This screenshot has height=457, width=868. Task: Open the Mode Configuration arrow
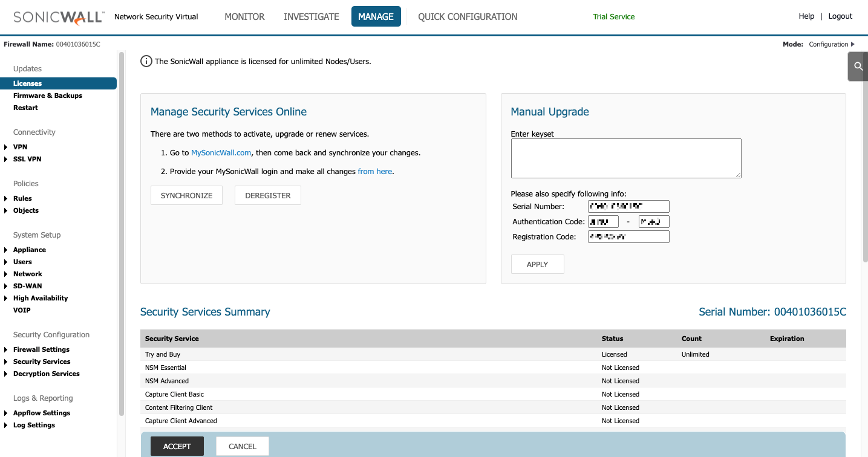(x=853, y=44)
